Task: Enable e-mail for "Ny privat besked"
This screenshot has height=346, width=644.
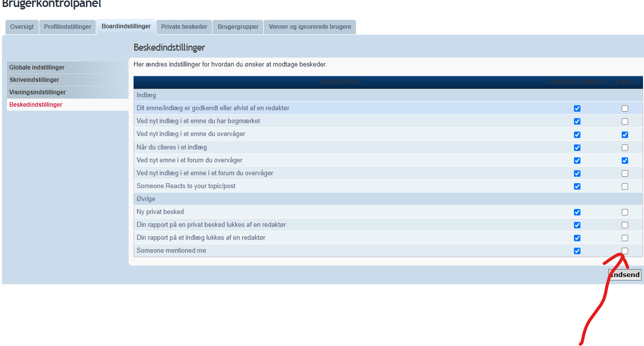Action: [x=625, y=212]
